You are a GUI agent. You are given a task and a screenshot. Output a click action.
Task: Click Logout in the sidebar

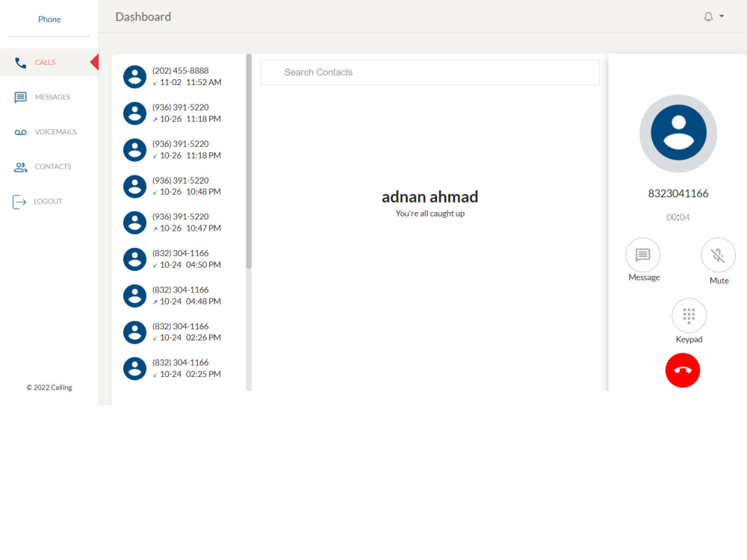coord(49,202)
